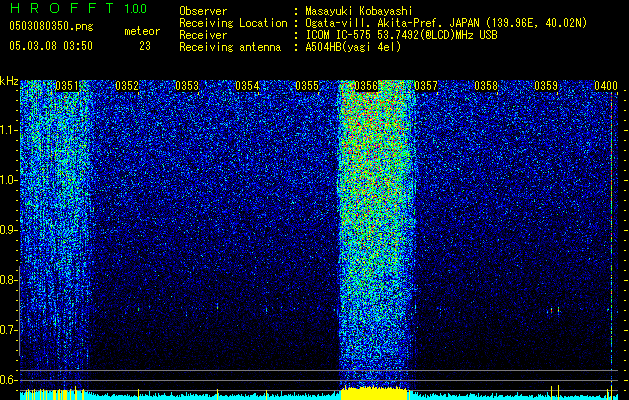Click the 0353 time marker
The height and width of the screenshot is (400, 629).
(187, 86)
